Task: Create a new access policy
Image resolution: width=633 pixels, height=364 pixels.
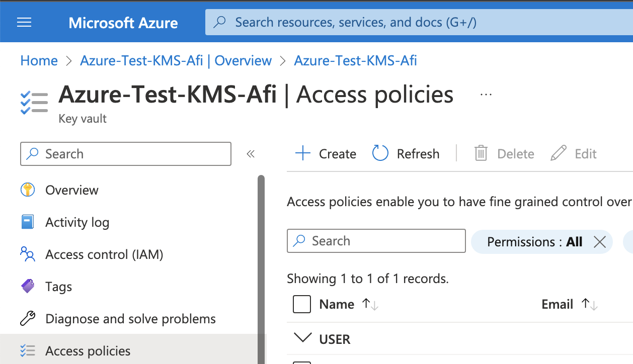Action: pos(326,153)
